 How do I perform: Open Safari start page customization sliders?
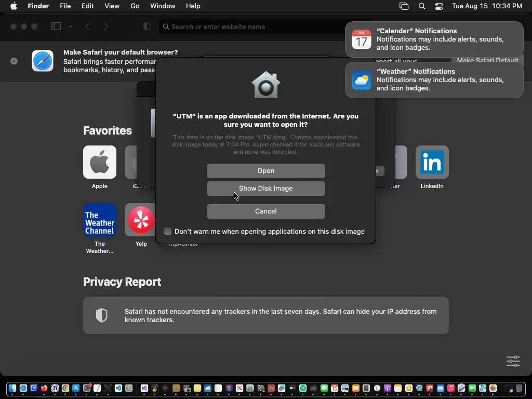pyautogui.click(x=513, y=361)
